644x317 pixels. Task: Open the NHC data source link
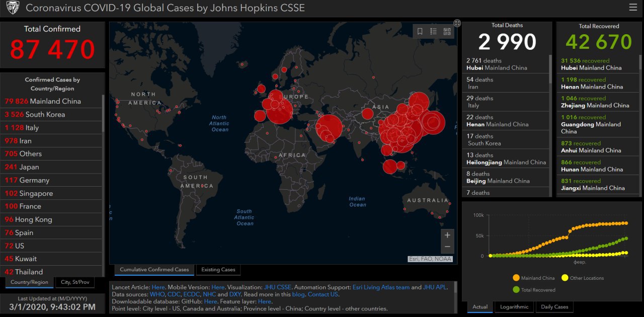(x=209, y=294)
